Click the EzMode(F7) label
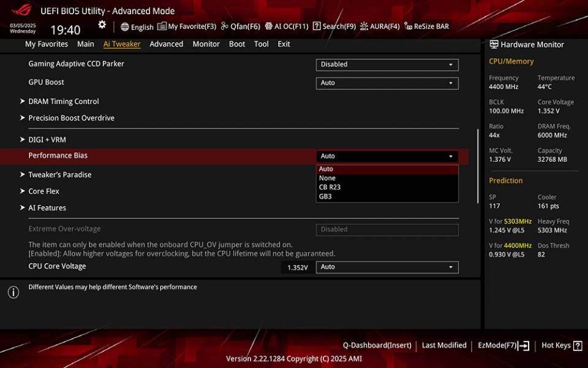This screenshot has width=588, height=368. 497,345
